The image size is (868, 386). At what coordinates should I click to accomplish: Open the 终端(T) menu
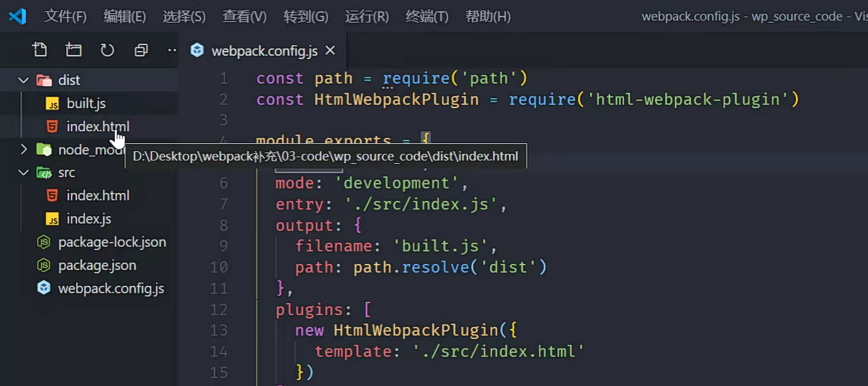click(x=427, y=17)
